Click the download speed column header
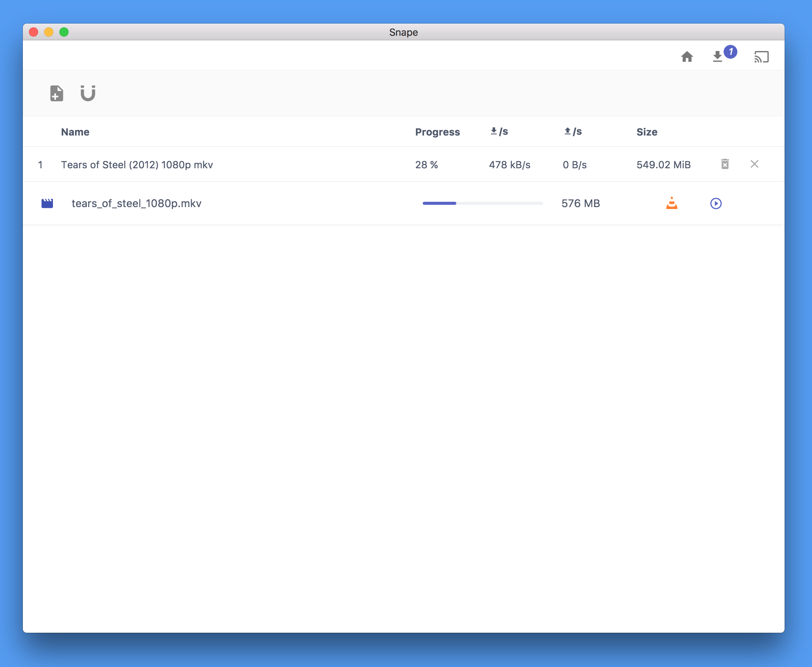The height and width of the screenshot is (667, 812). [499, 132]
